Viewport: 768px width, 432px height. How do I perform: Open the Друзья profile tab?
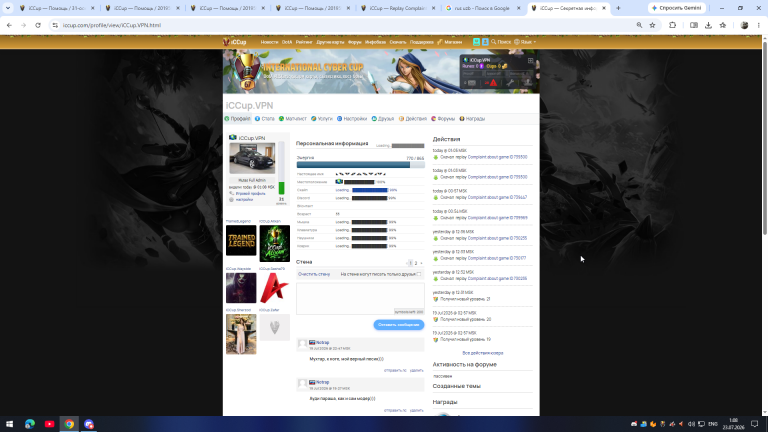click(x=383, y=119)
